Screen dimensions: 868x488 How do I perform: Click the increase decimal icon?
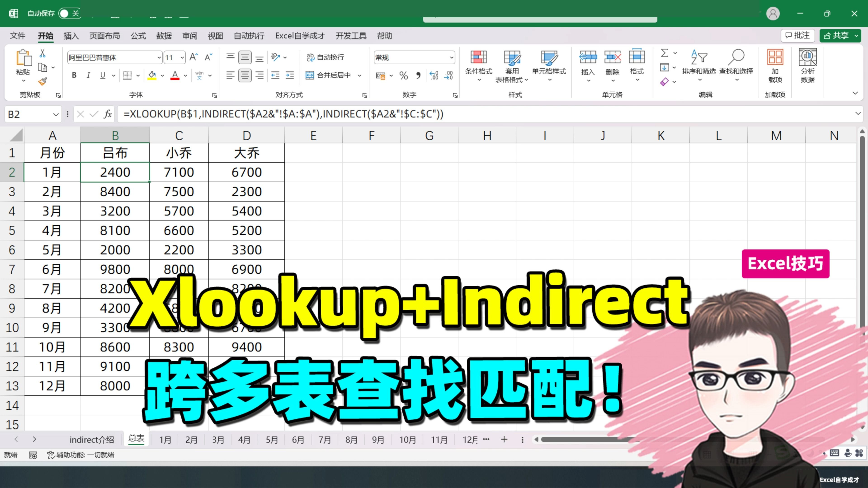tap(434, 75)
